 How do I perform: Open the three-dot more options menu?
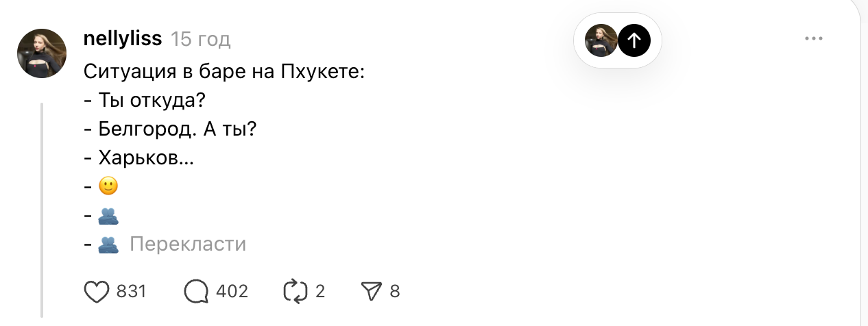pyautogui.click(x=813, y=39)
